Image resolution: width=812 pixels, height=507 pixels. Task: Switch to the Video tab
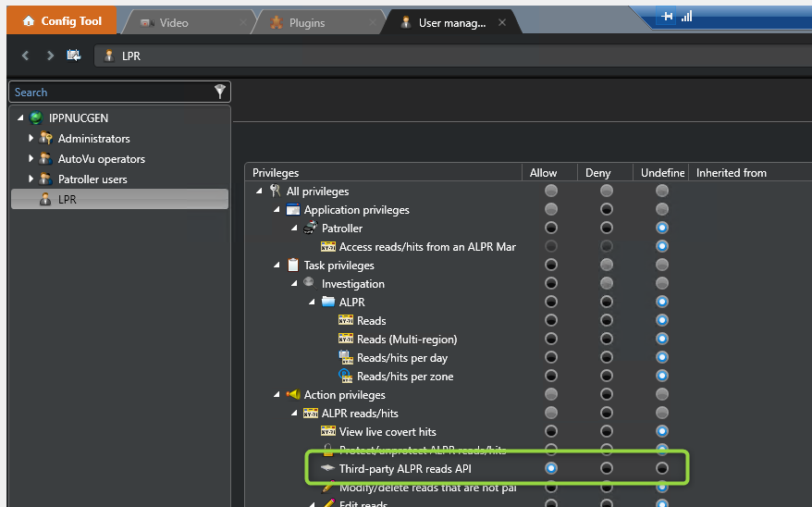(x=173, y=22)
